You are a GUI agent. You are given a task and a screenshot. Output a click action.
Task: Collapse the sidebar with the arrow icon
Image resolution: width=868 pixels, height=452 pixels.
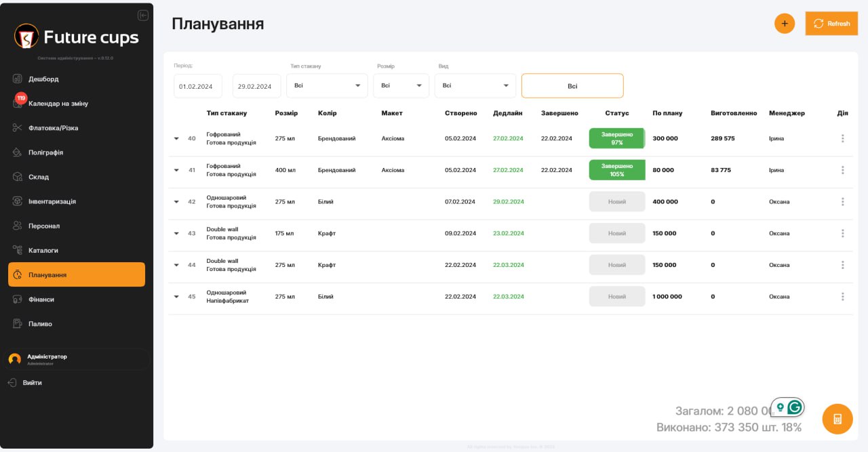click(x=142, y=16)
